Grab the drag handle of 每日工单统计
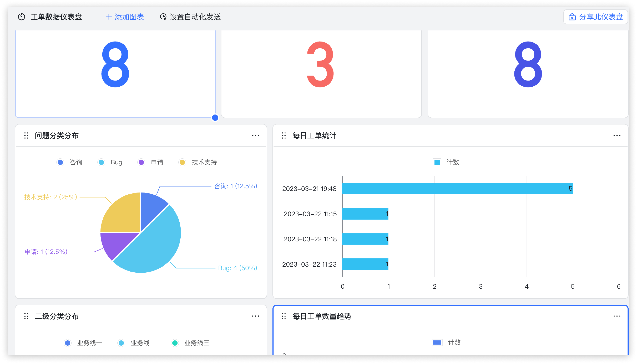This screenshot has width=637, height=364. click(x=284, y=136)
